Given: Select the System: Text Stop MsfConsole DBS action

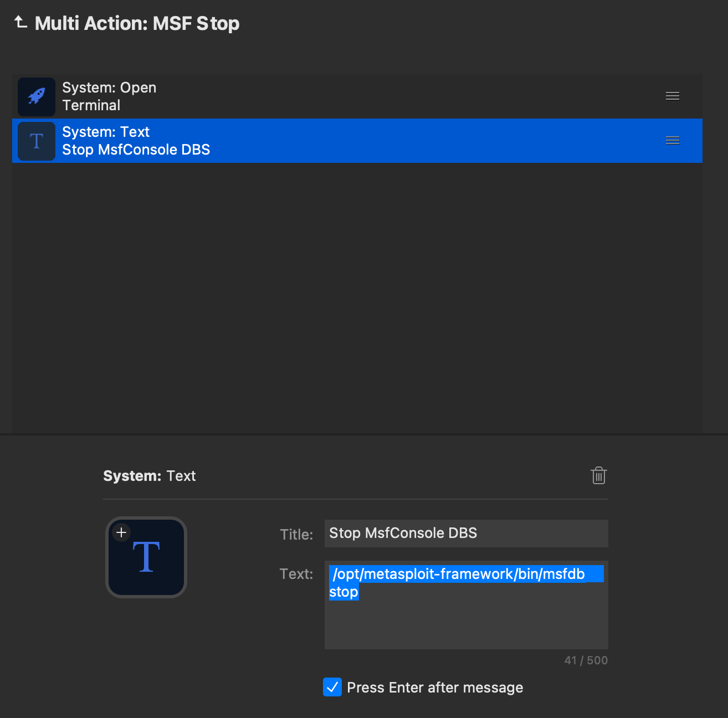Looking at the screenshot, I should coord(332,141).
